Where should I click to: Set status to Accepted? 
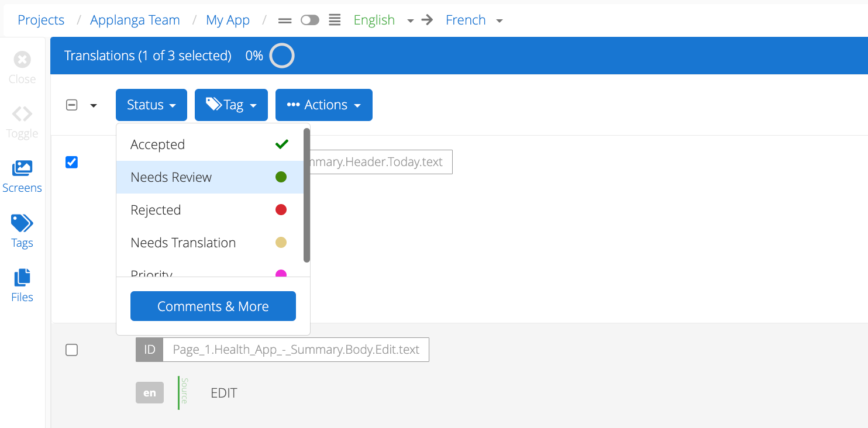[x=209, y=144]
